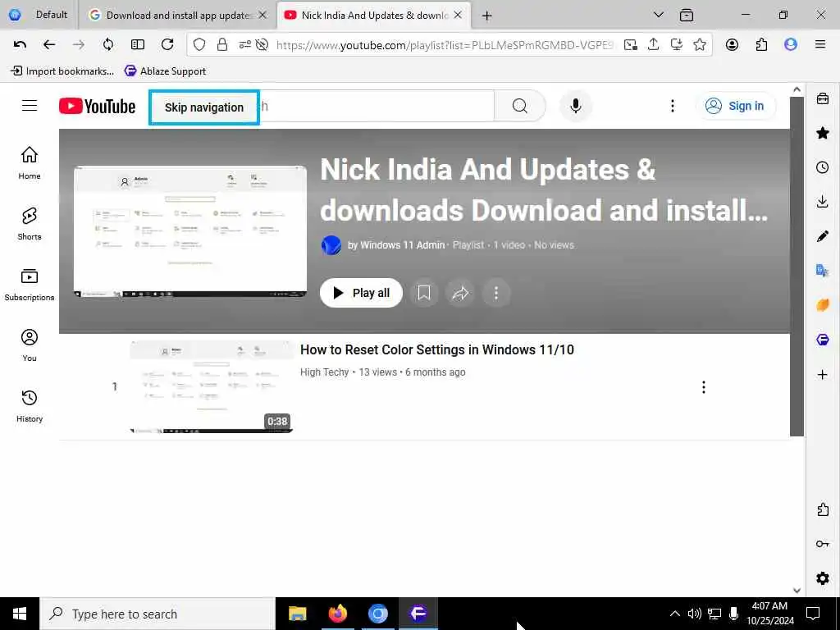Open the How to Reset Color Settings video title
The image size is (840, 630).
(437, 349)
